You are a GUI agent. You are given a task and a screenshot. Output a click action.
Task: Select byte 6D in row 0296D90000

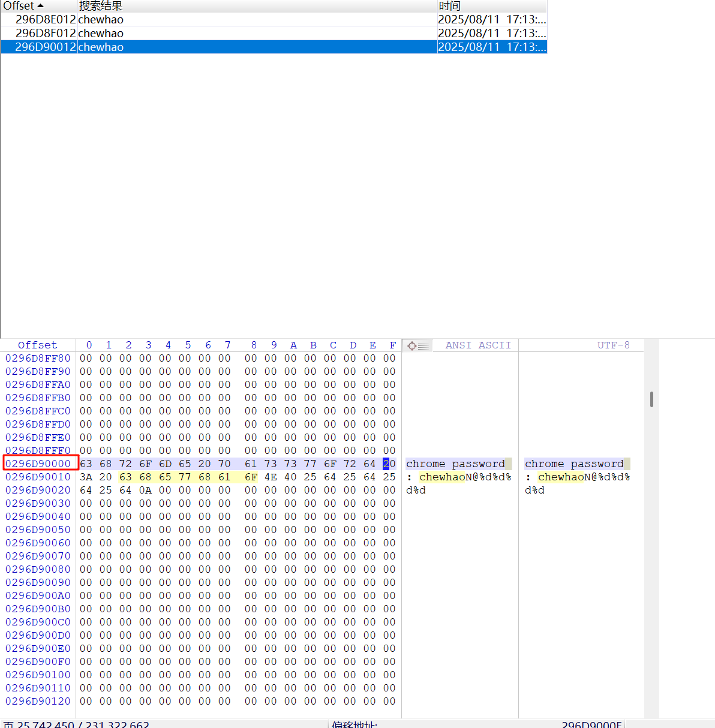click(165, 464)
